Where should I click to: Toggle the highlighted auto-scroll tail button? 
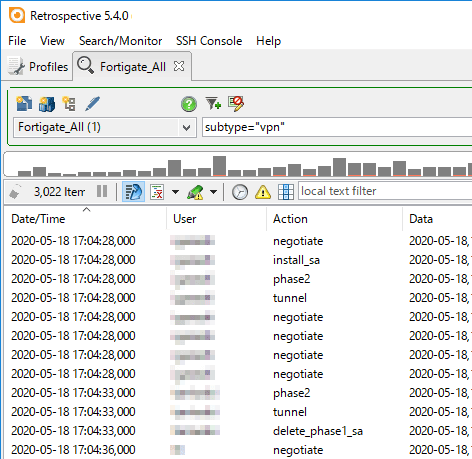pos(133,192)
